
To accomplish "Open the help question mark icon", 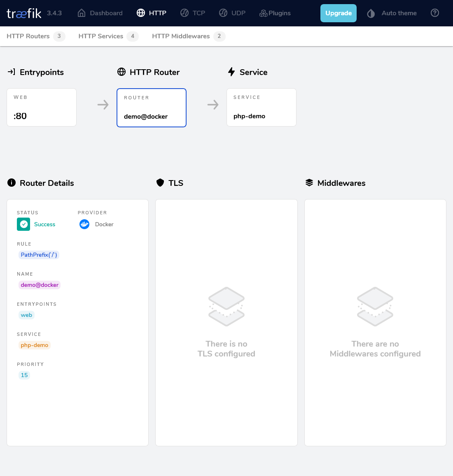I will [435, 13].
